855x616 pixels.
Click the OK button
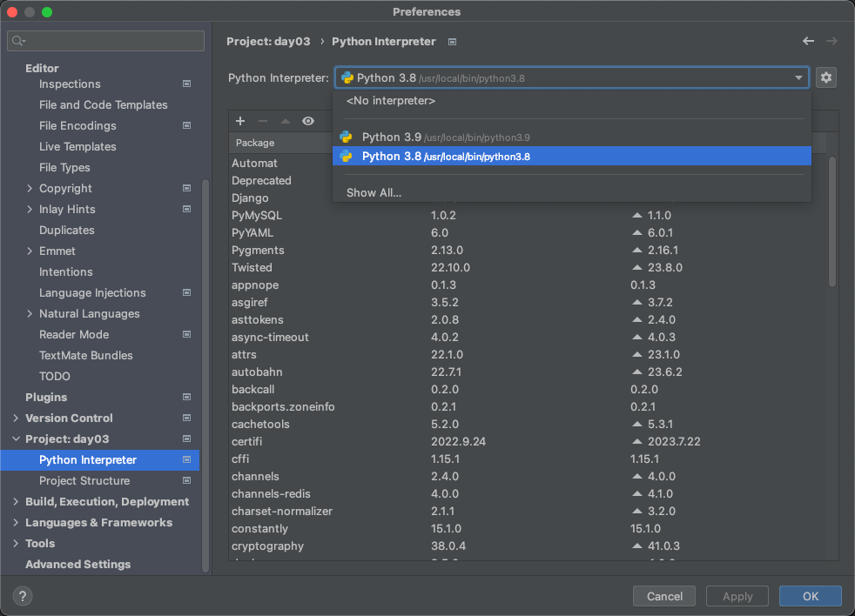click(811, 596)
